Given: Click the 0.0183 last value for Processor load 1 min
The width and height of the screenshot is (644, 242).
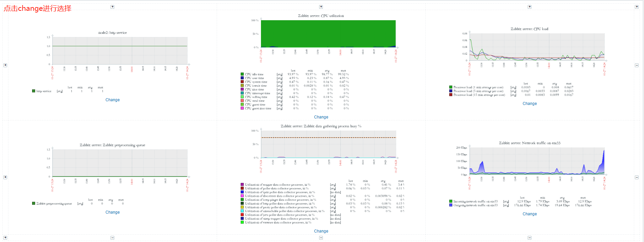Looking at the screenshot, I should pos(526,87).
